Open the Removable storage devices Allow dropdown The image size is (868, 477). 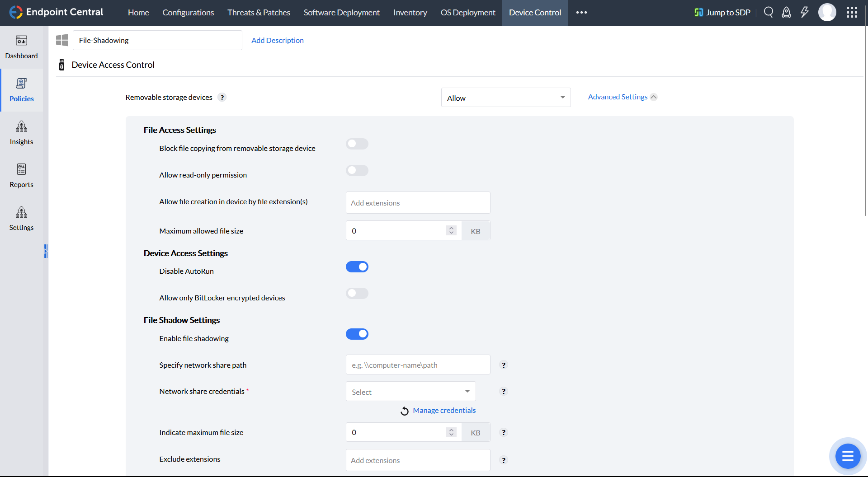[505, 97]
